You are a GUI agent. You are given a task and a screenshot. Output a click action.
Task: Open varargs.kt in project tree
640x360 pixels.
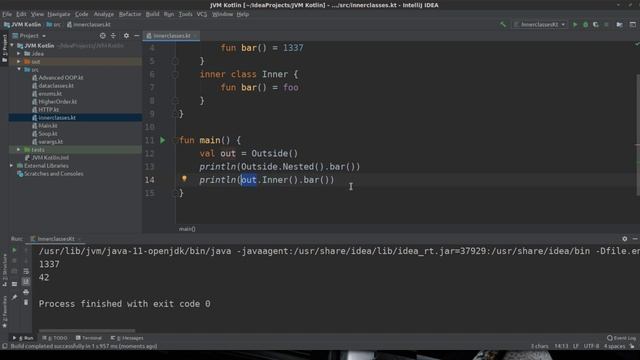coord(50,142)
